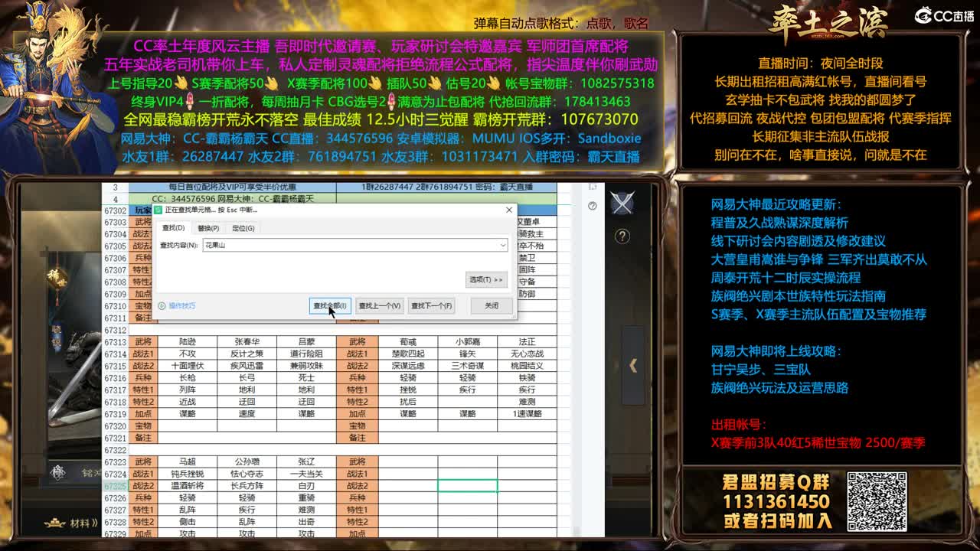Click the QR code image

click(x=876, y=501)
